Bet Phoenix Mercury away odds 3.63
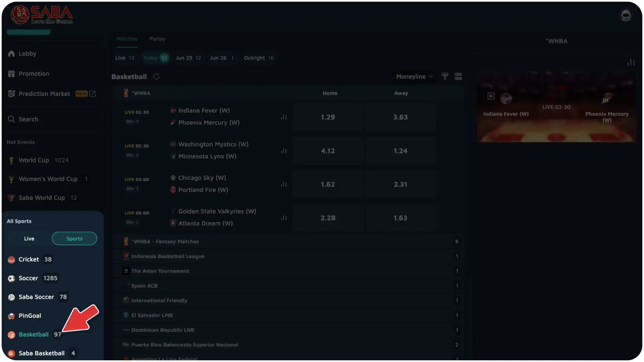Image resolution: width=644 pixels, height=362 pixels. click(400, 117)
